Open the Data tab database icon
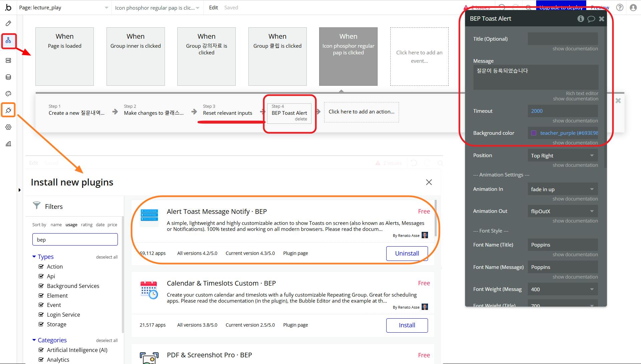The width and height of the screenshot is (641, 364). pyautogui.click(x=8, y=77)
